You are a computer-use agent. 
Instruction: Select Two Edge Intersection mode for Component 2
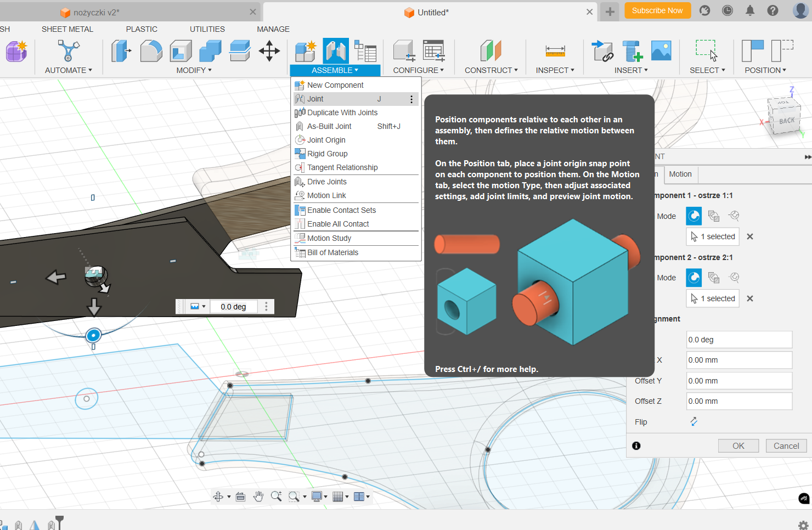point(734,277)
